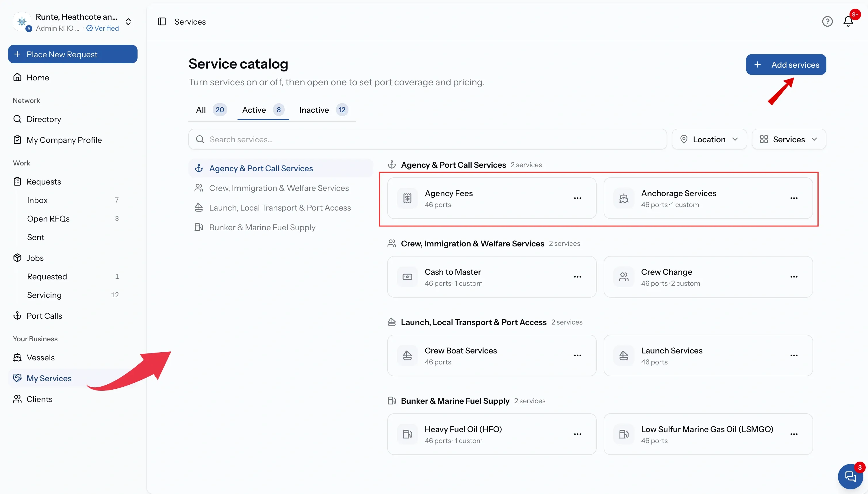Click the Agency Fees dollar icon

(x=407, y=198)
